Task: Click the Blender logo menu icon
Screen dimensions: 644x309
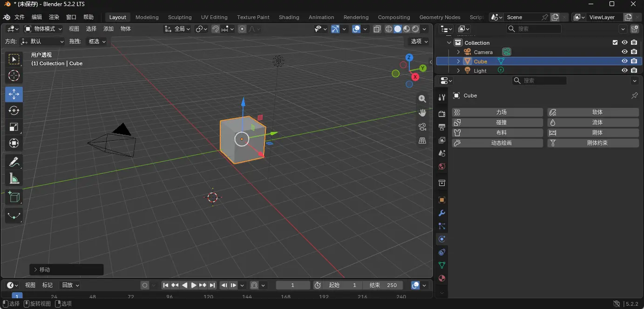Action: coord(7,17)
